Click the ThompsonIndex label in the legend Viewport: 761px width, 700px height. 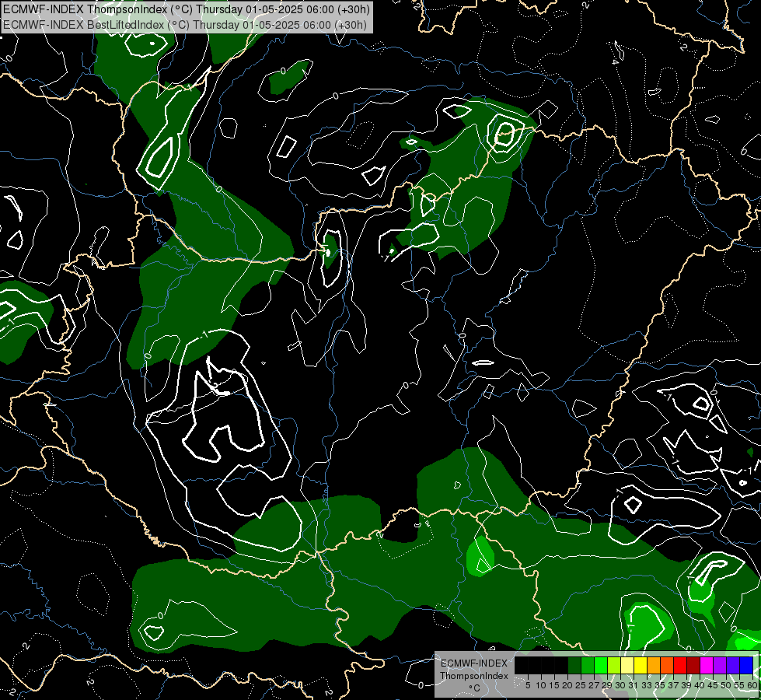coord(474,676)
